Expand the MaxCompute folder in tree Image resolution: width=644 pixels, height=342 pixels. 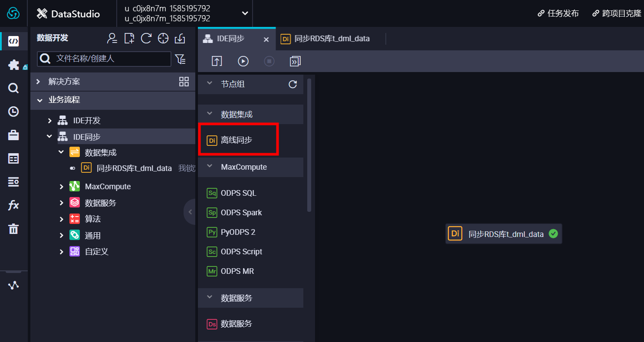[61, 187]
